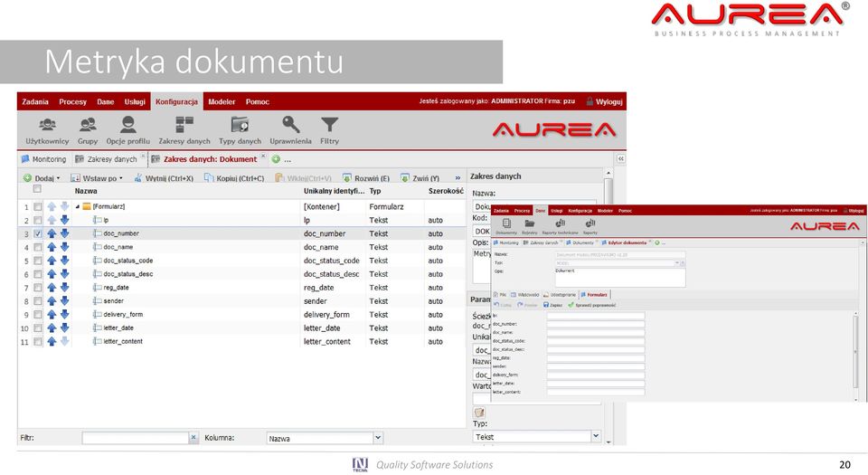Click the Filtr input field

click(x=136, y=438)
